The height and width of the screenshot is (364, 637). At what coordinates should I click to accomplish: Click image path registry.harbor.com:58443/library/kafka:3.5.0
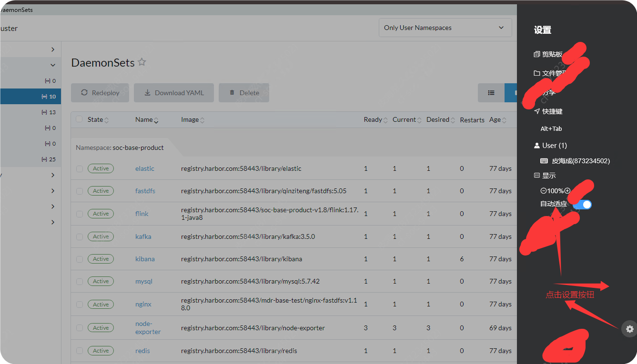248,236
